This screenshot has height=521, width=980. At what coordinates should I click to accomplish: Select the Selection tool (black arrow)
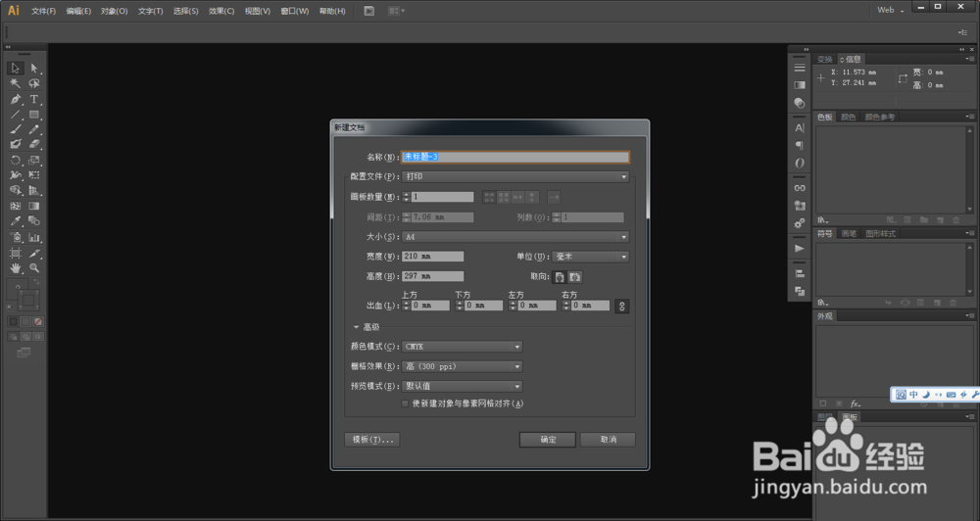click(16, 69)
